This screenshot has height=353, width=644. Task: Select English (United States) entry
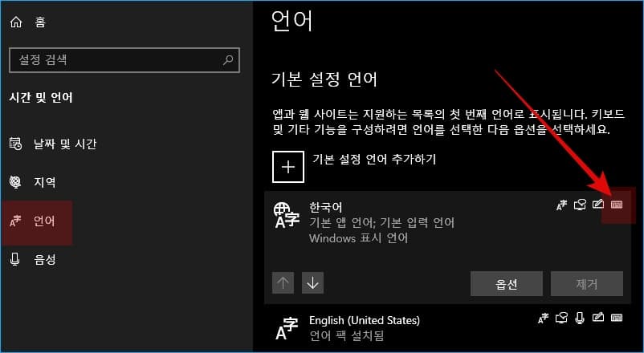tap(448, 328)
